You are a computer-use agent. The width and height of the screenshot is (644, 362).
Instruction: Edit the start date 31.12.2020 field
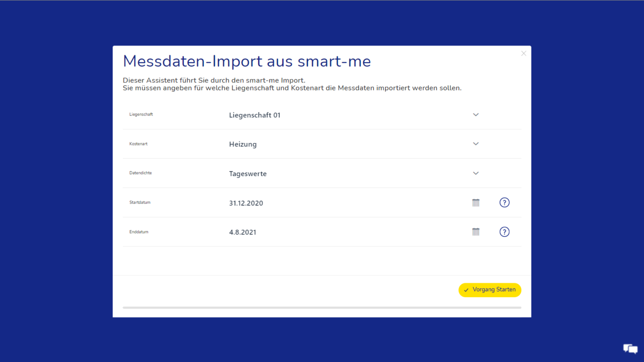coord(246,203)
